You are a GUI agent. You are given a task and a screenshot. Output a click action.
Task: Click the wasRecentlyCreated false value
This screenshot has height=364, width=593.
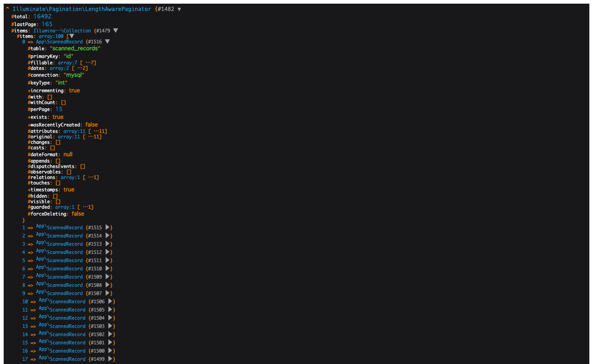tap(91, 124)
